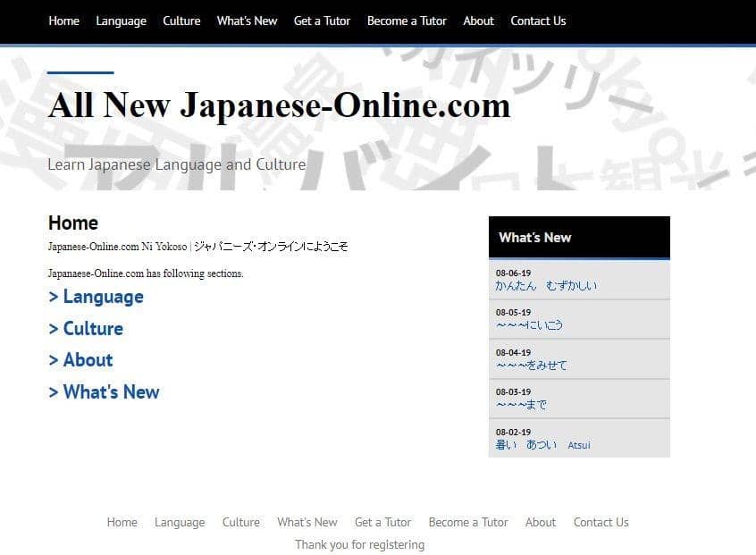The width and height of the screenshot is (756, 555).
Task: Expand the "> Culture" section on the homepage
Action: pyautogui.click(x=86, y=329)
